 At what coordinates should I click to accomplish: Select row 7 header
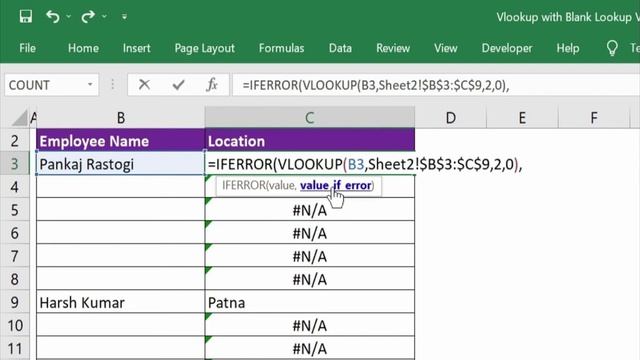coord(15,256)
